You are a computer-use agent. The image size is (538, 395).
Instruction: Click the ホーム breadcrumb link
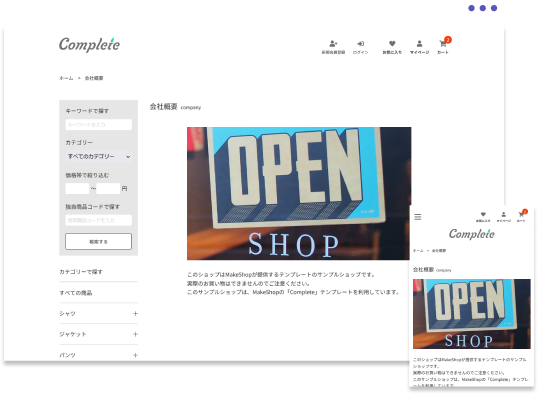click(66, 78)
